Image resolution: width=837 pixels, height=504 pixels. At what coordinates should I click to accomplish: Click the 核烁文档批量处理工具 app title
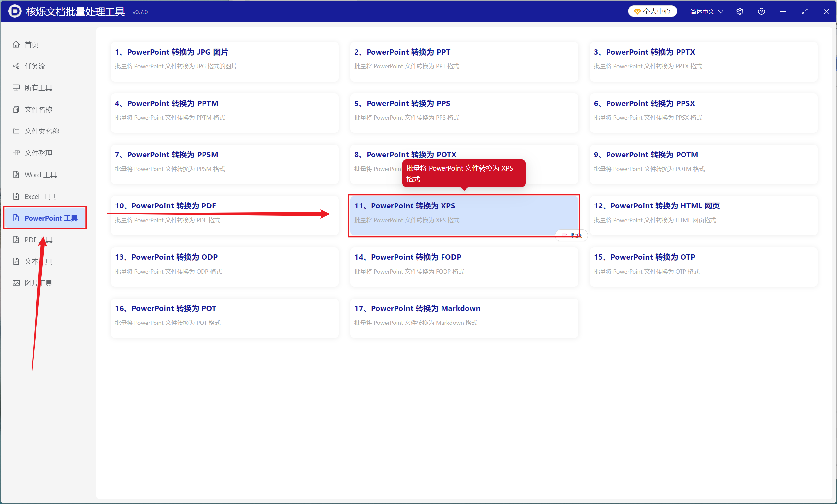click(x=75, y=12)
